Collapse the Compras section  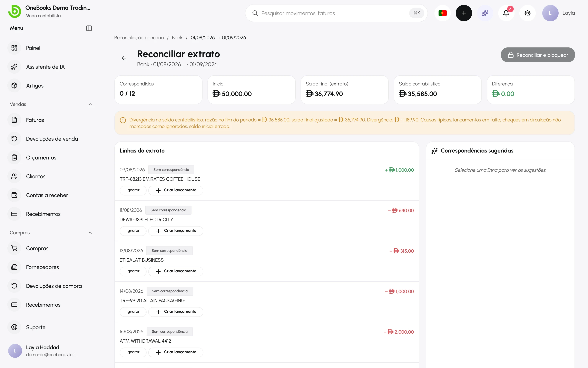click(x=90, y=233)
